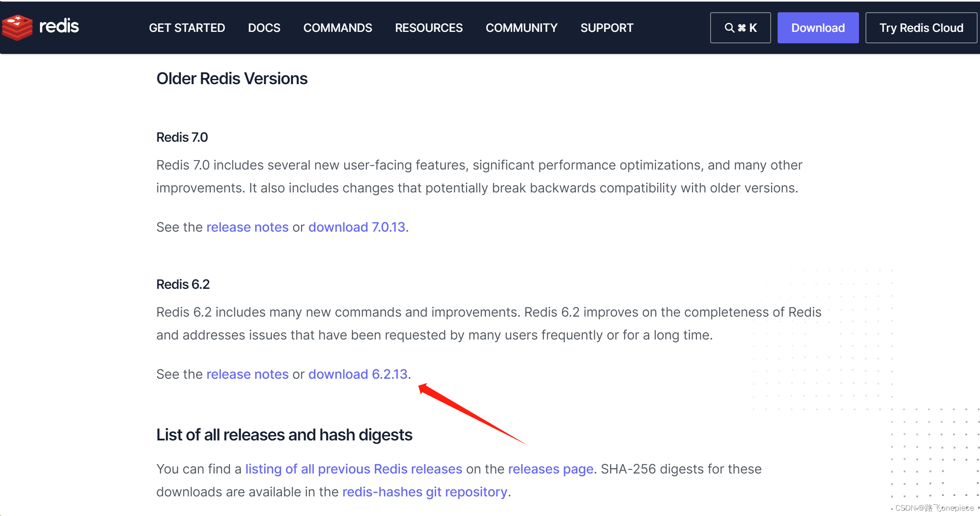Click the download 7.0.13 link

(x=357, y=227)
